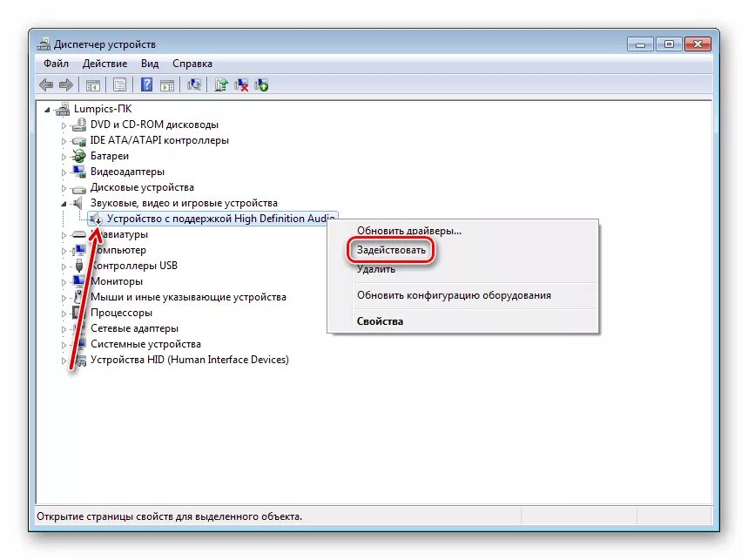
Task: Expand Устройства HID node
Action: click(x=64, y=361)
